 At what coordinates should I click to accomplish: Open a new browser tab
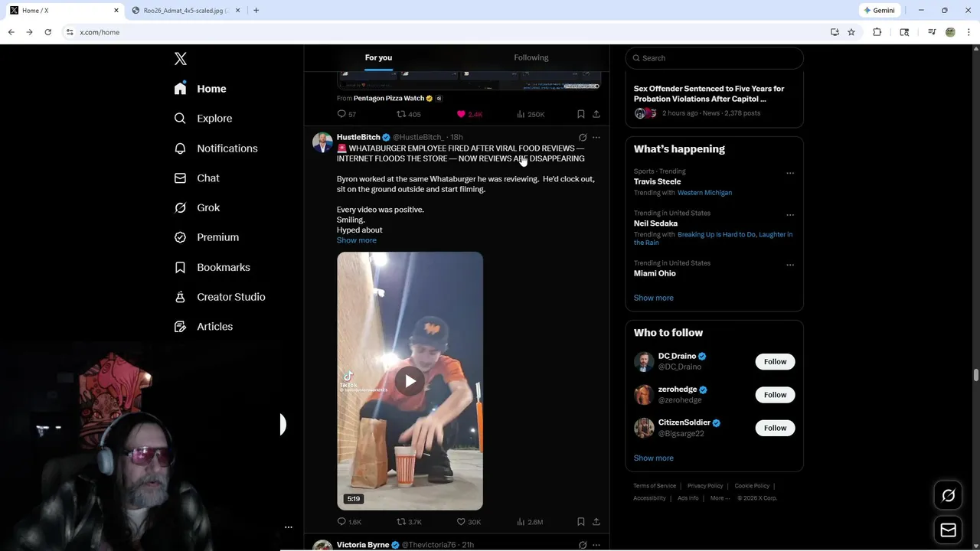click(x=256, y=11)
